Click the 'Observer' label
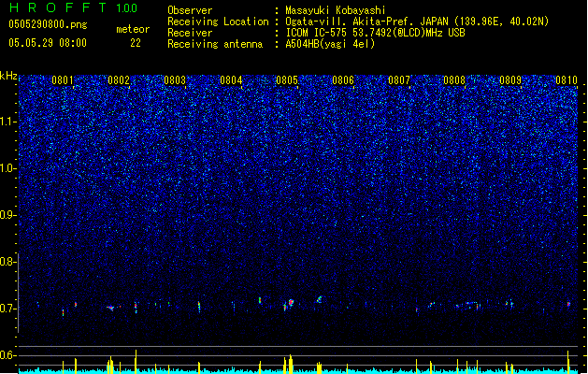 coord(190,10)
